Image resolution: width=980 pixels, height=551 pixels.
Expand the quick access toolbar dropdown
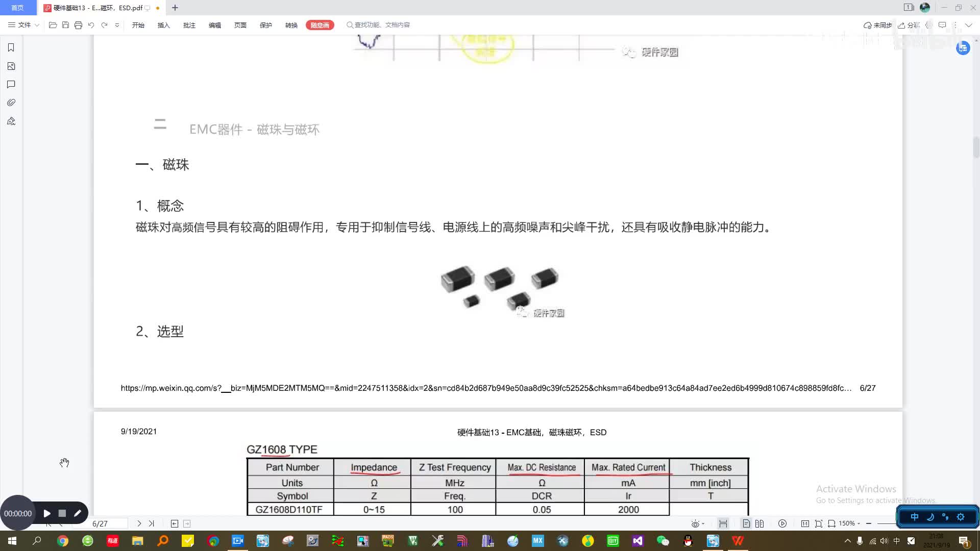(117, 25)
